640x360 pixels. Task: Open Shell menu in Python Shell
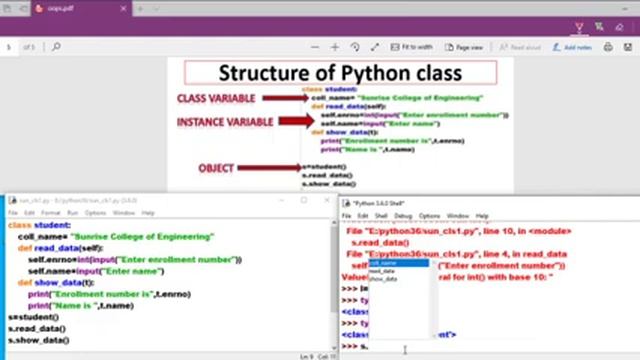pyautogui.click(x=381, y=216)
